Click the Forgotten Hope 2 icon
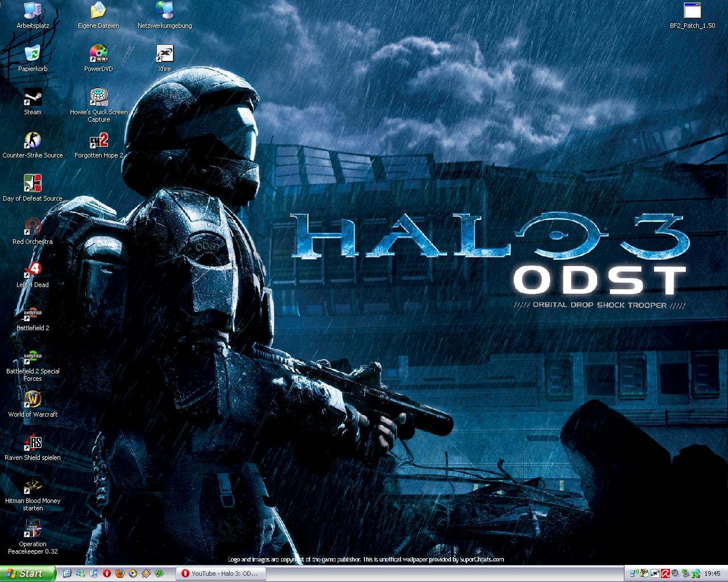Viewport: 728px width, 582px height. pyautogui.click(x=98, y=142)
